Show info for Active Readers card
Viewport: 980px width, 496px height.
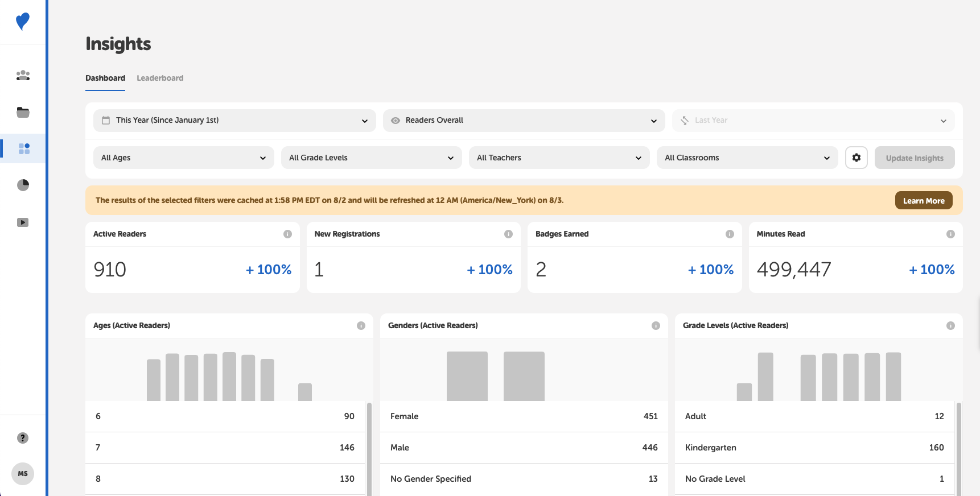point(287,234)
